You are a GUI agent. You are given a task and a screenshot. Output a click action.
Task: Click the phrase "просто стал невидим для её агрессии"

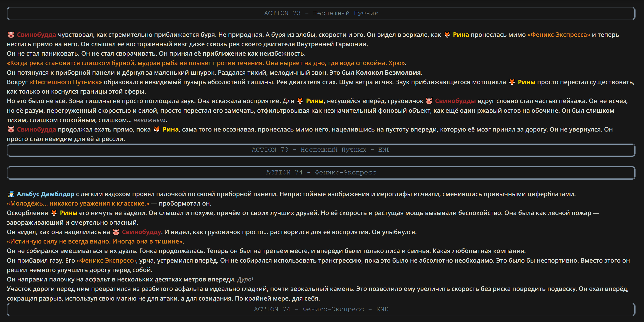tap(65, 139)
